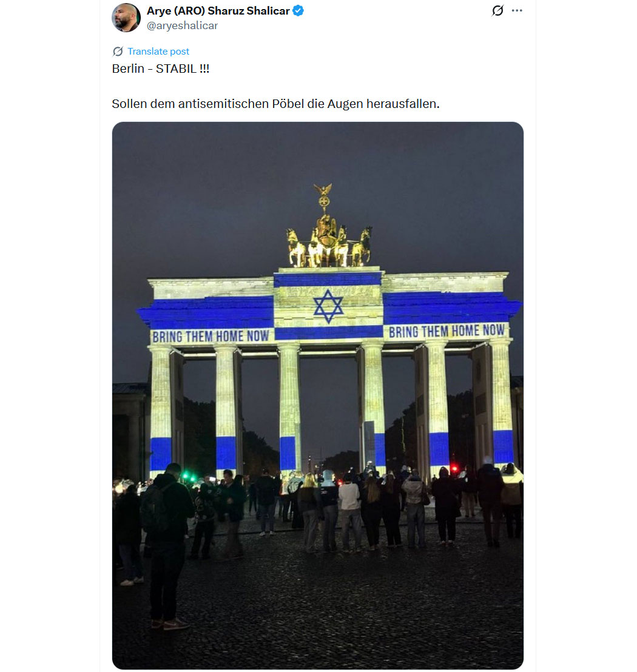Image resolution: width=637 pixels, height=672 pixels.
Task: Open the Grok explain-post icon at the top right
Action: pos(497,10)
